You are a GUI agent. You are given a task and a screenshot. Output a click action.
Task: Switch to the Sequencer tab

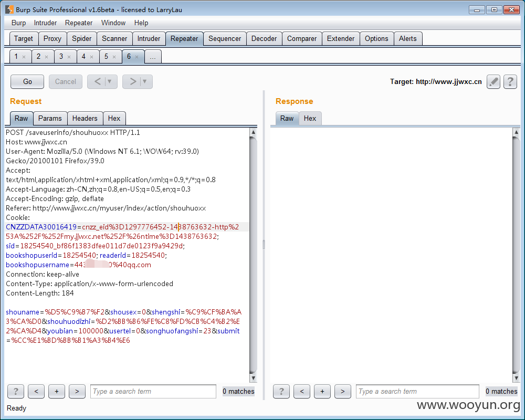225,38
